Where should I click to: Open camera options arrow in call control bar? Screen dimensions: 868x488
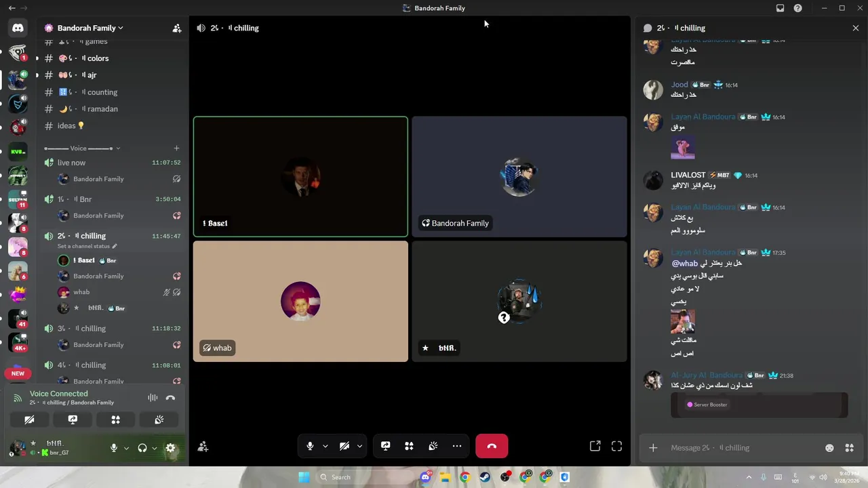coord(359,446)
